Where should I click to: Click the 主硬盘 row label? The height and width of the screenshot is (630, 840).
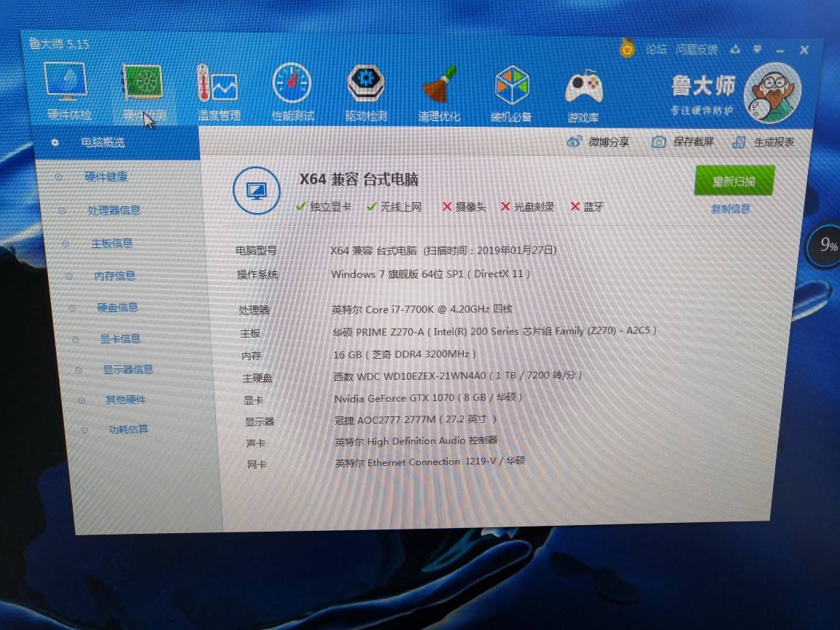tap(257, 378)
